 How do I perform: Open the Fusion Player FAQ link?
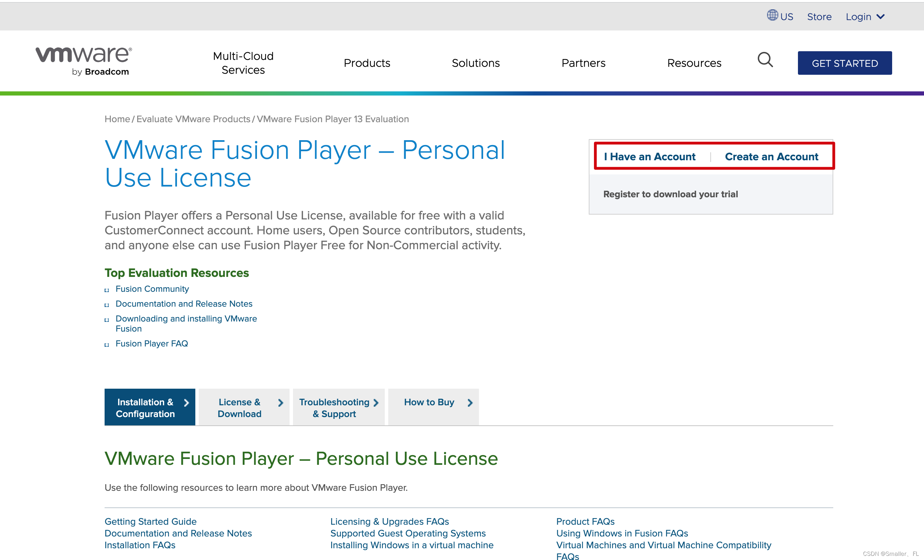point(151,343)
